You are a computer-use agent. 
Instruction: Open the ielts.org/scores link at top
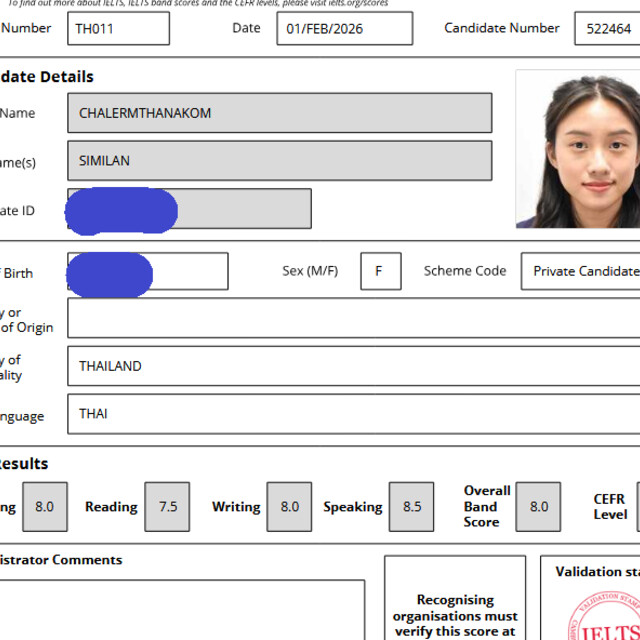pyautogui.click(x=354, y=4)
